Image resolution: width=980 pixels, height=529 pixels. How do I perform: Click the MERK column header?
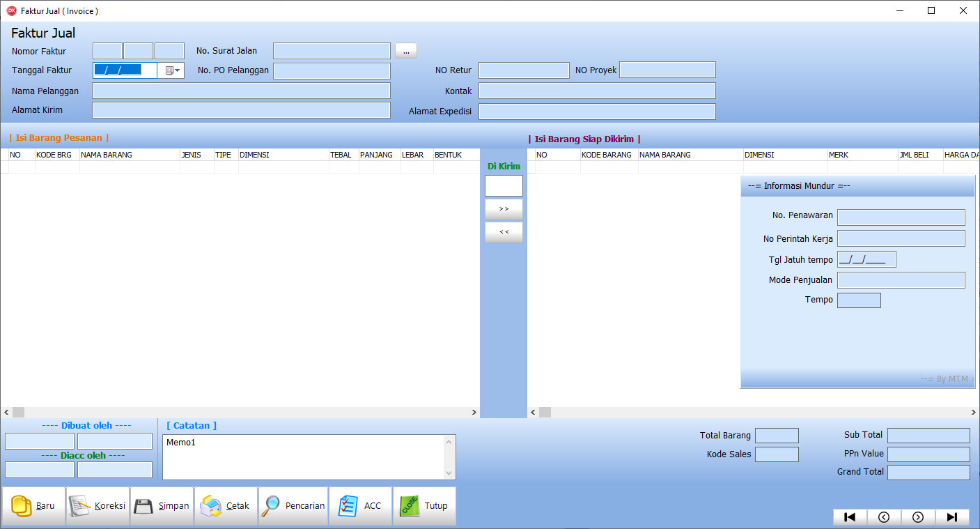(x=862, y=155)
